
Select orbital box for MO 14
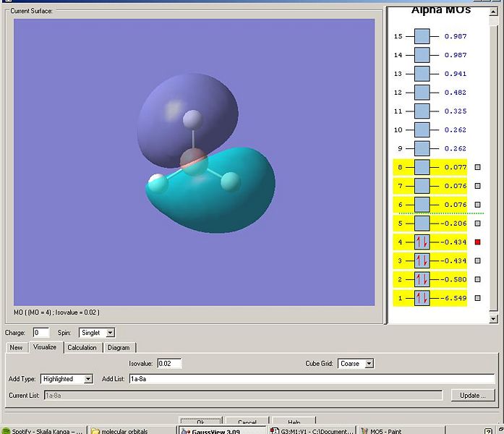pos(422,55)
